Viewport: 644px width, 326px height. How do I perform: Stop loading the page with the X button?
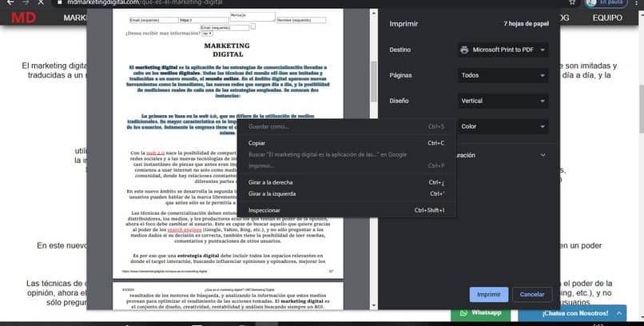[x=41, y=2]
